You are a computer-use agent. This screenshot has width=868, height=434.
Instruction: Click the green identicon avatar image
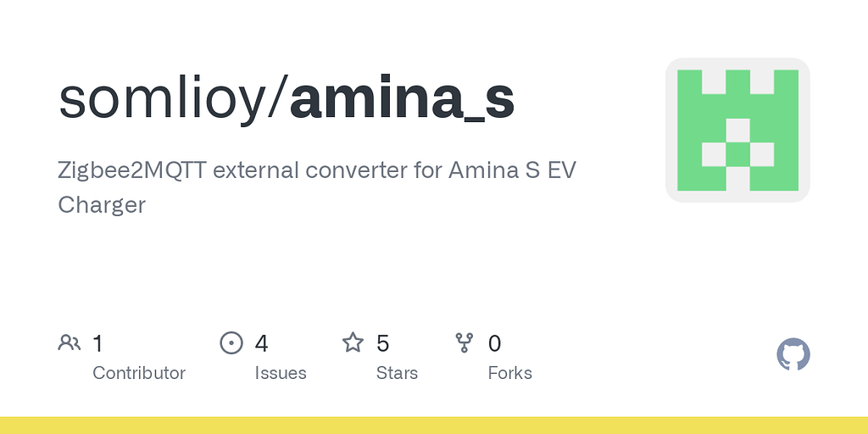(737, 130)
